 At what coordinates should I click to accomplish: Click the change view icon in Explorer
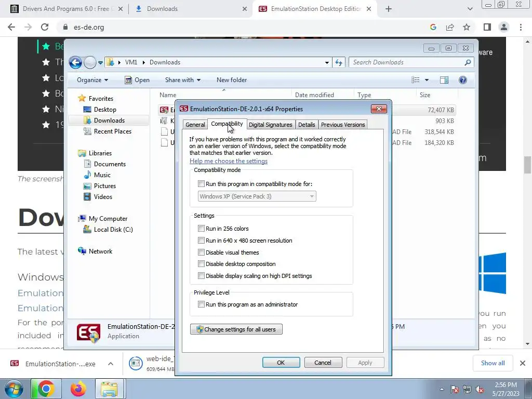(416, 80)
